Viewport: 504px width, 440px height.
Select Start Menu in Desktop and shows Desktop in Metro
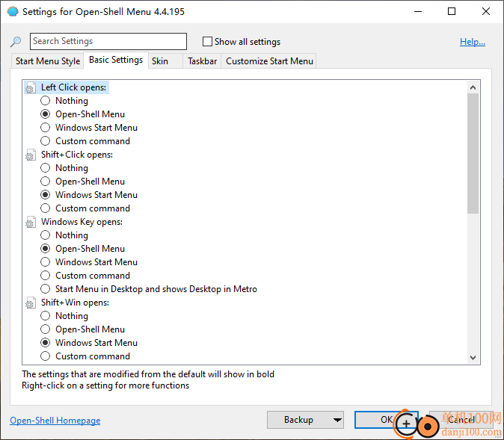click(46, 289)
